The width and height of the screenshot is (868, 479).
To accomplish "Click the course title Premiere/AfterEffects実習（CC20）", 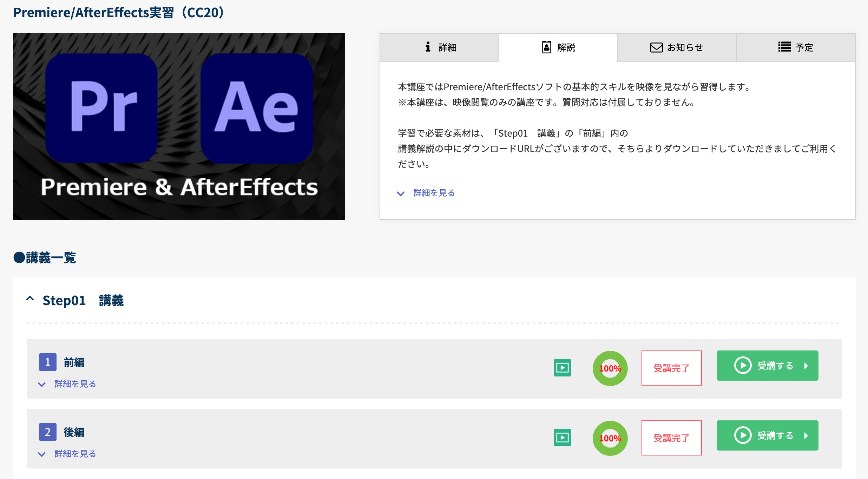I will 119,13.
